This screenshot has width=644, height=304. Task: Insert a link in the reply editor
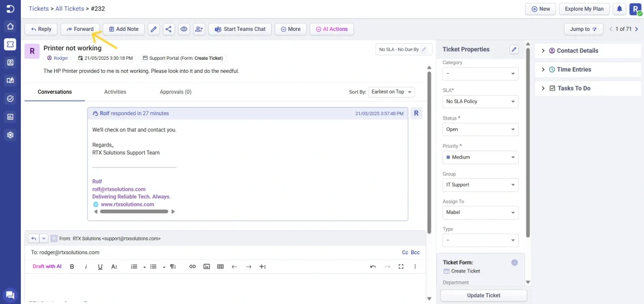click(192, 267)
